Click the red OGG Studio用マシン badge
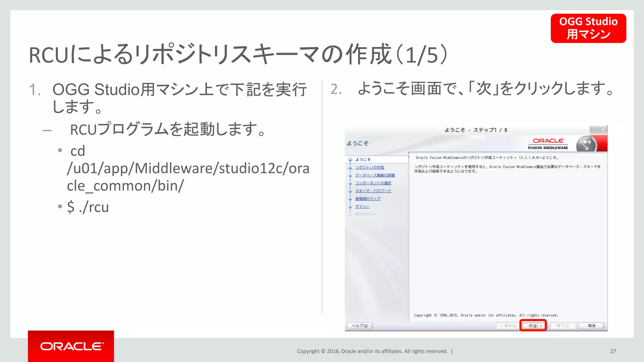The height and width of the screenshot is (362, 644). coord(588,28)
